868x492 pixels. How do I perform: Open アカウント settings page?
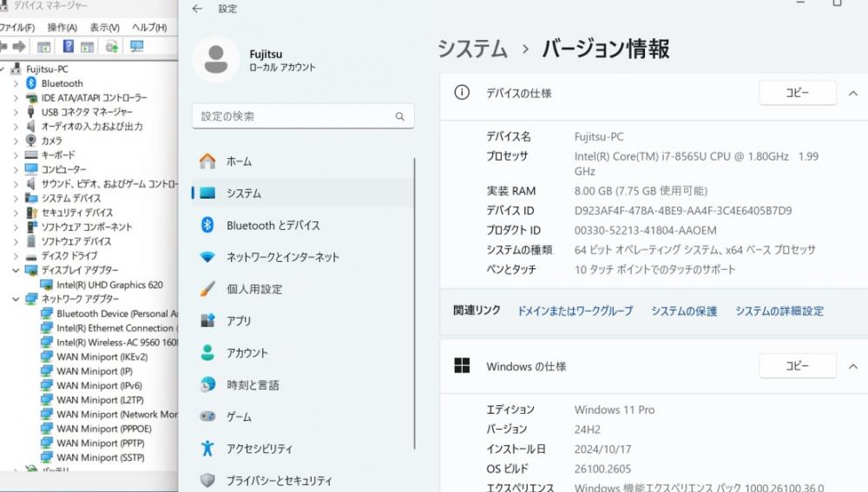[x=303, y=352]
